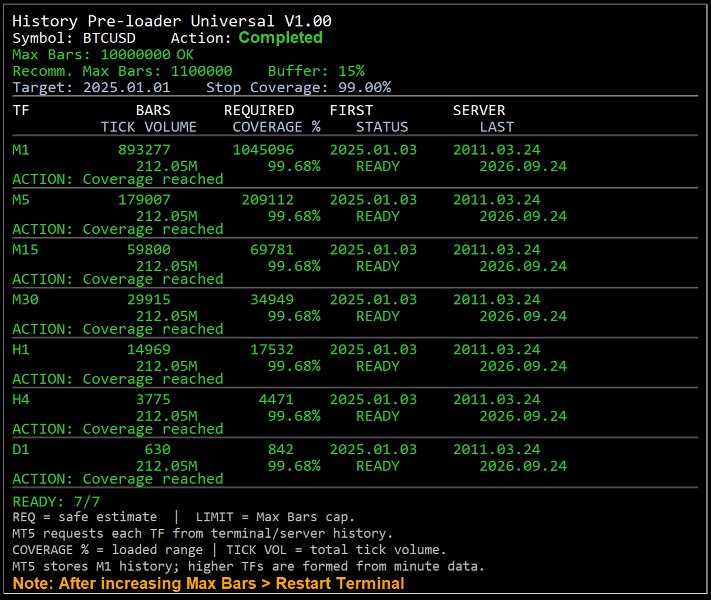Click the 'Buffer: 15%' value
Image resolution: width=711 pixels, height=600 pixels.
coord(316,71)
